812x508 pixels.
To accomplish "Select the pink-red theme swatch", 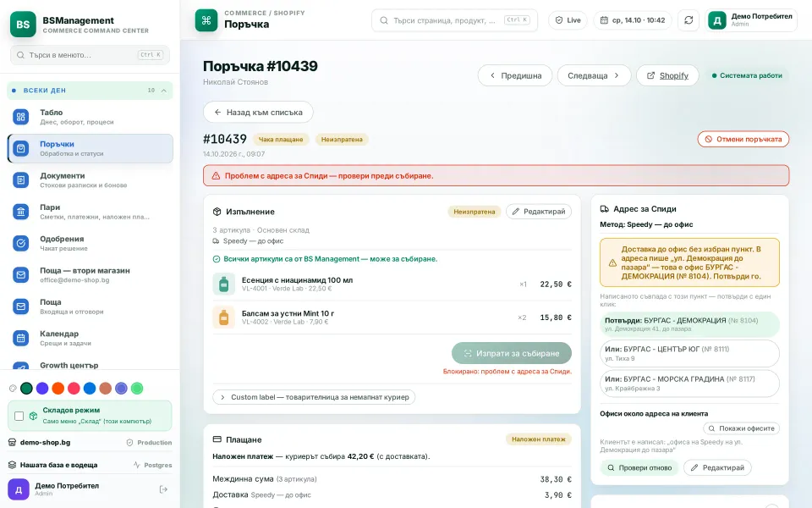I will pos(74,389).
